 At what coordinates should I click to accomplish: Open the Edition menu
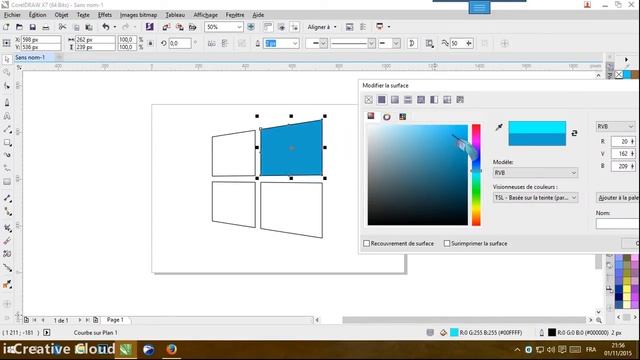[37, 15]
